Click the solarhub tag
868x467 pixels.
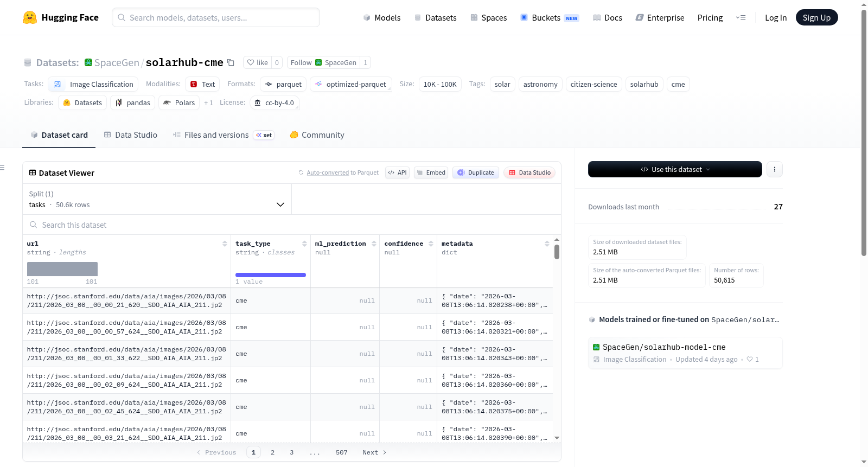coord(644,84)
